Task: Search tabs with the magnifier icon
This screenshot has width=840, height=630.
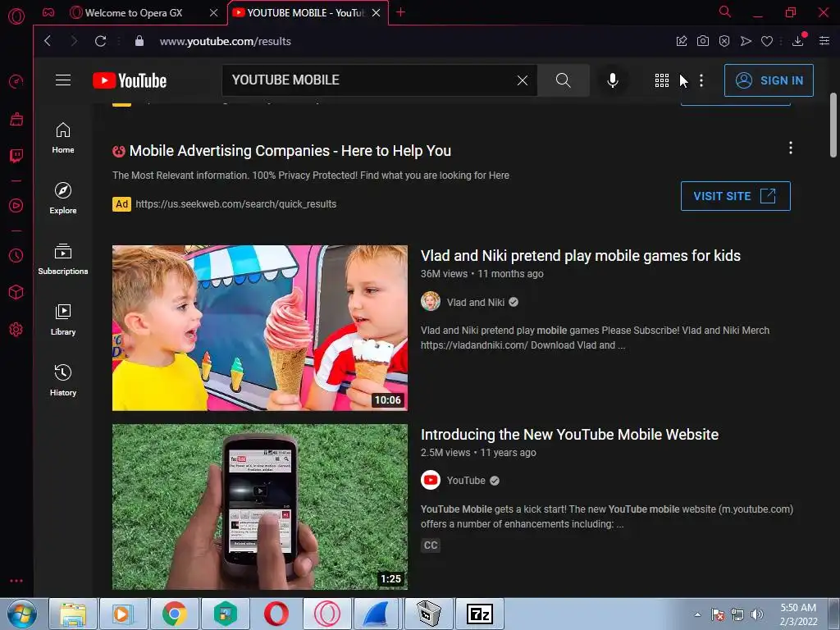Action: click(725, 11)
